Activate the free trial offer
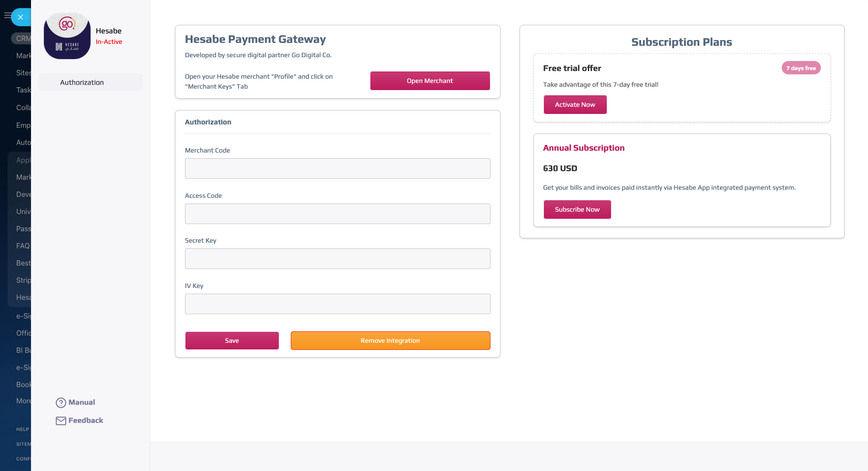 tap(575, 105)
